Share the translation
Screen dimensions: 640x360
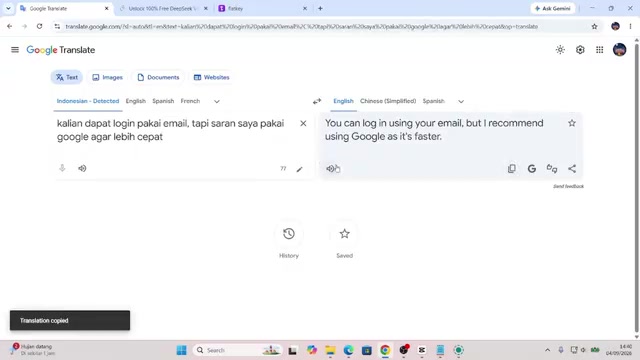pos(572,169)
